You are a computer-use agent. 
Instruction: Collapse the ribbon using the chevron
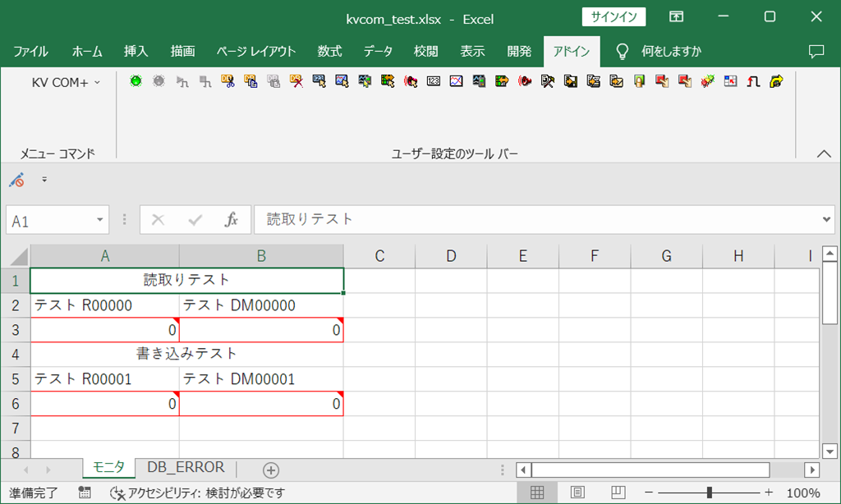[x=823, y=153]
